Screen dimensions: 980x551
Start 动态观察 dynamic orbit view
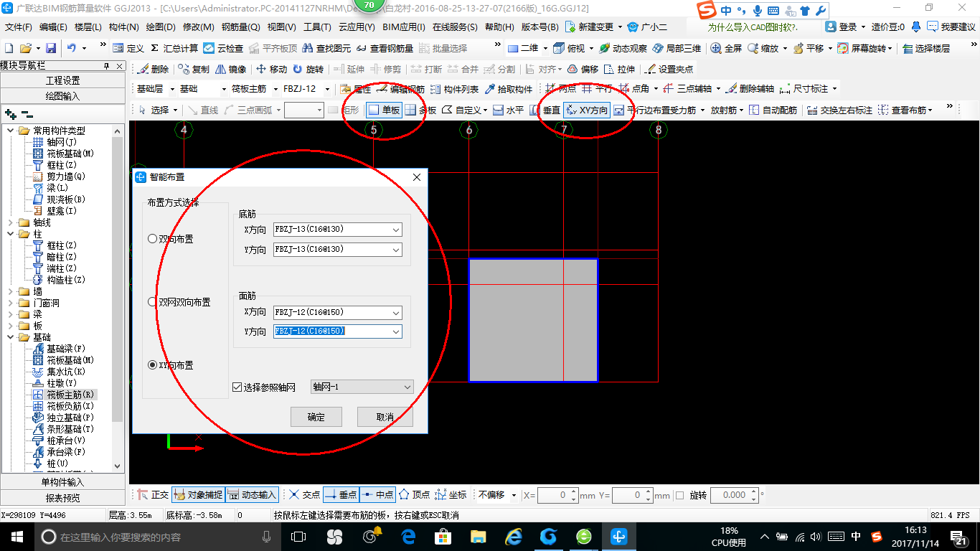click(623, 48)
